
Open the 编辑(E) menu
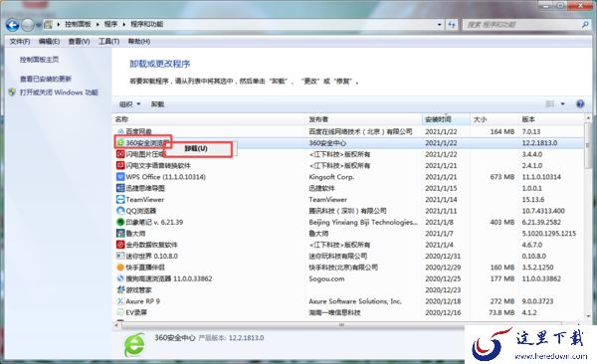(x=49, y=41)
